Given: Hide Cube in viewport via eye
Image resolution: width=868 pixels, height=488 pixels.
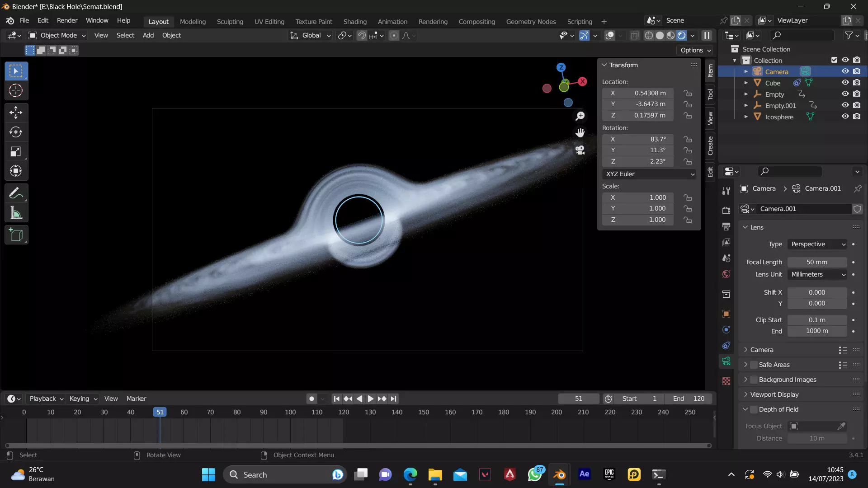Looking at the screenshot, I should click(x=845, y=83).
